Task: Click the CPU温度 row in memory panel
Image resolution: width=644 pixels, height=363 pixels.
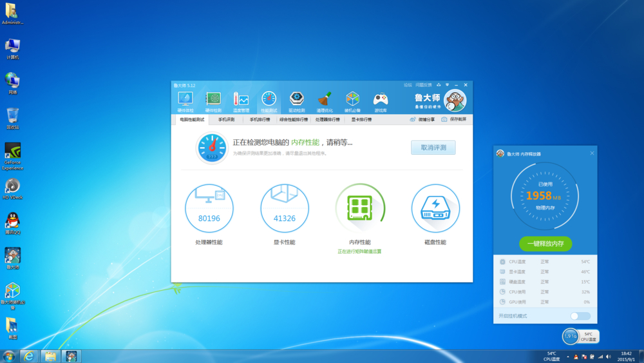Action: pyautogui.click(x=545, y=262)
